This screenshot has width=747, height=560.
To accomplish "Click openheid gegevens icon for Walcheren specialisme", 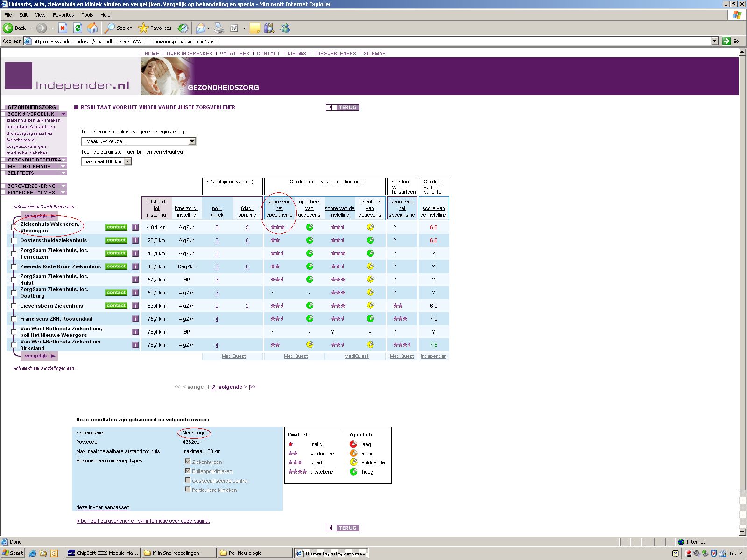I will click(x=310, y=227).
